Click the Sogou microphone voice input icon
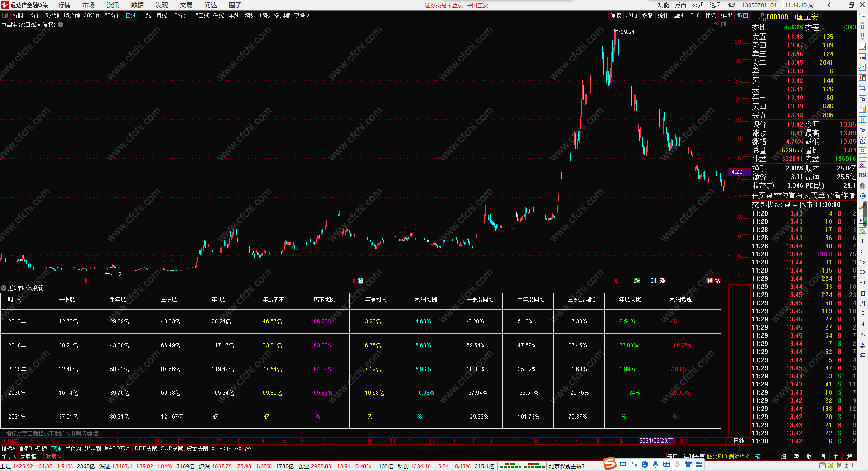 click(x=656, y=464)
